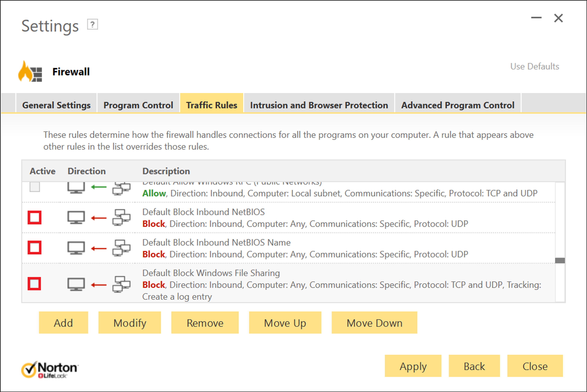Click the help question mark icon beside Settings
The width and height of the screenshot is (587, 392).
click(92, 24)
